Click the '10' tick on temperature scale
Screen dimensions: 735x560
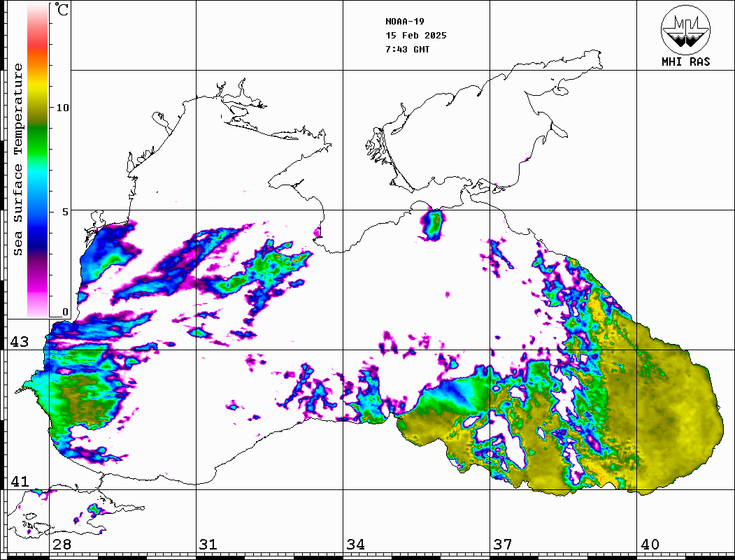coord(62,108)
